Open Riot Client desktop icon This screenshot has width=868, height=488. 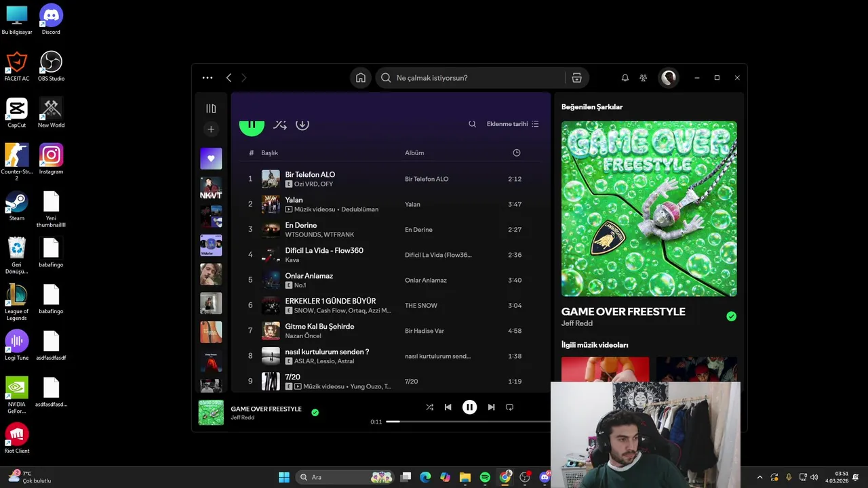[x=17, y=439]
